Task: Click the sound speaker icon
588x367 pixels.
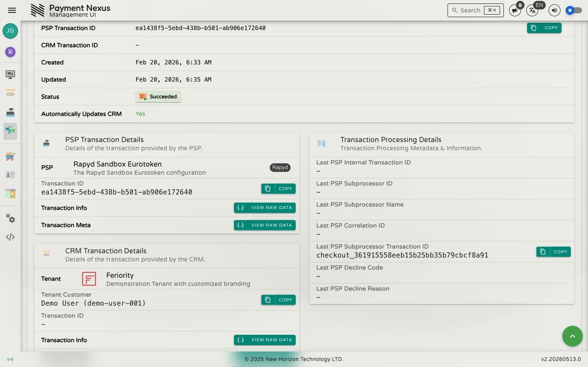Action: (555, 10)
